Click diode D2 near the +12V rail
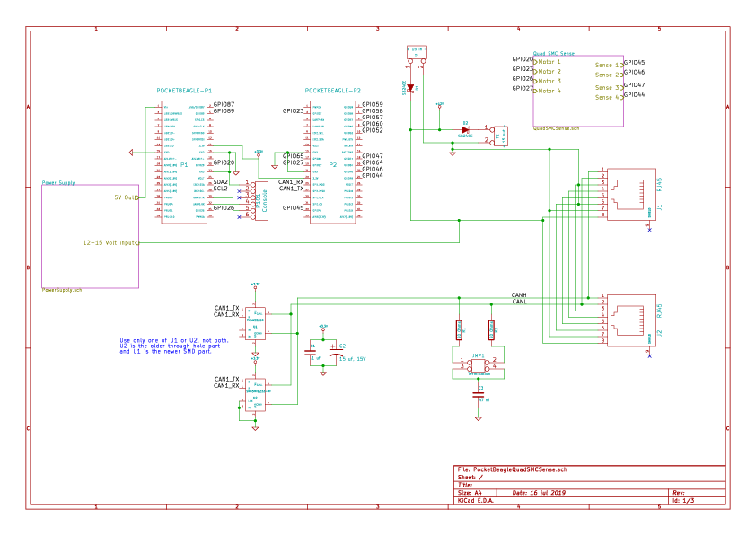The width and height of the screenshot is (756, 535). 465,130
